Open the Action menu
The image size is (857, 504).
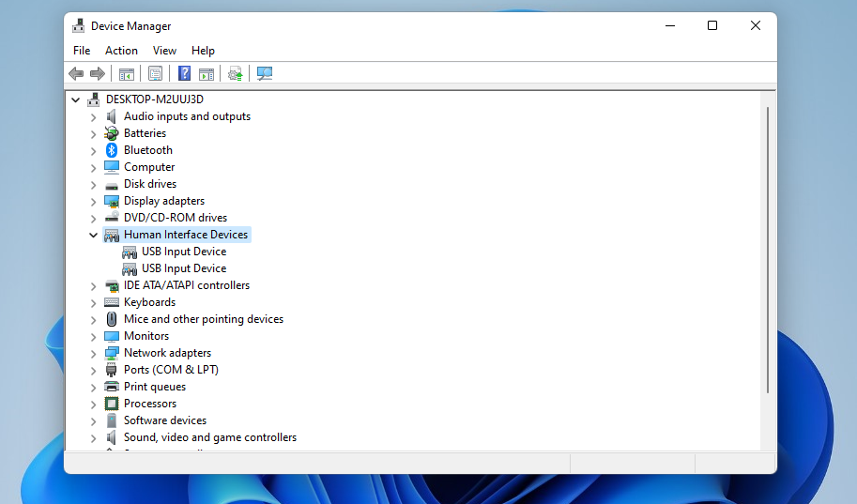click(x=121, y=51)
